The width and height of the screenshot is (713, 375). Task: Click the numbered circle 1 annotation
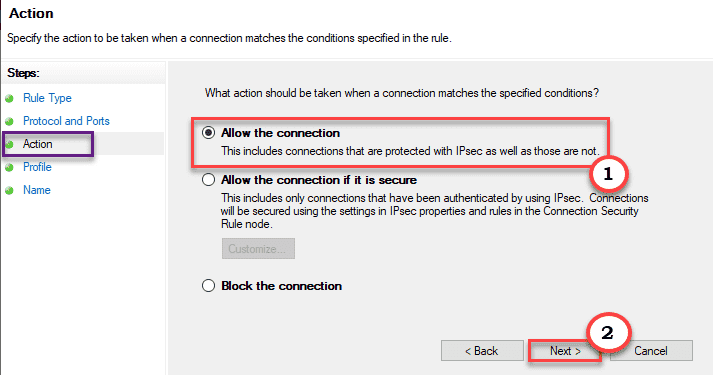click(608, 174)
